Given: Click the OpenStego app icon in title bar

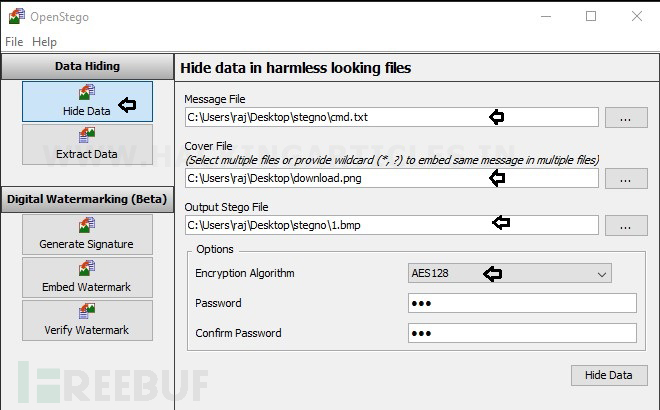Looking at the screenshot, I should click(x=17, y=16).
